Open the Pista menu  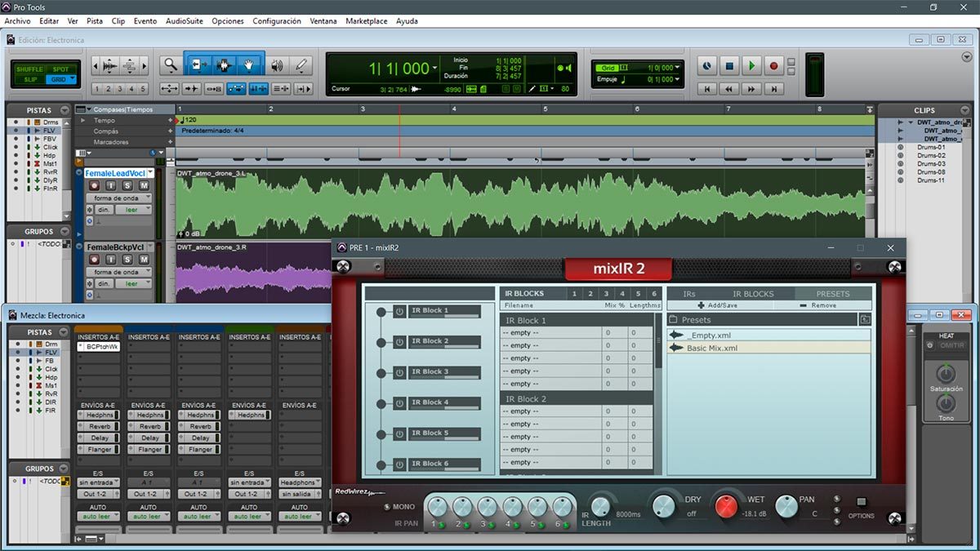tap(95, 21)
